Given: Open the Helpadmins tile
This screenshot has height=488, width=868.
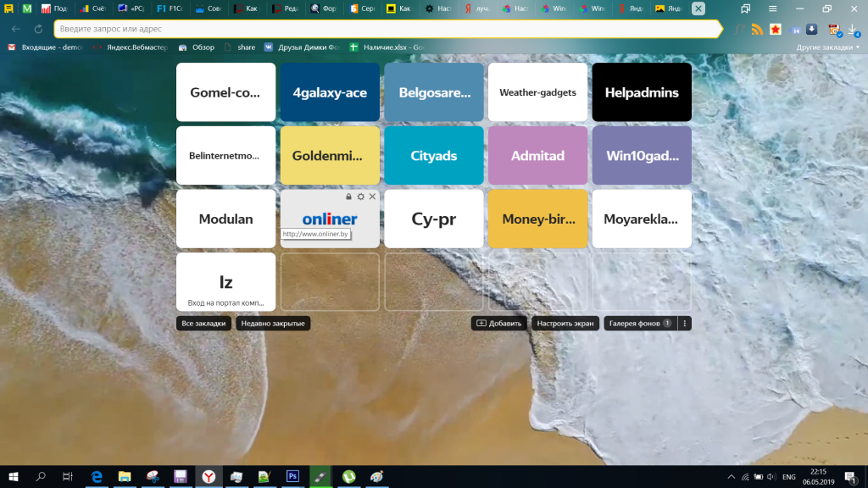Looking at the screenshot, I should click(x=642, y=91).
